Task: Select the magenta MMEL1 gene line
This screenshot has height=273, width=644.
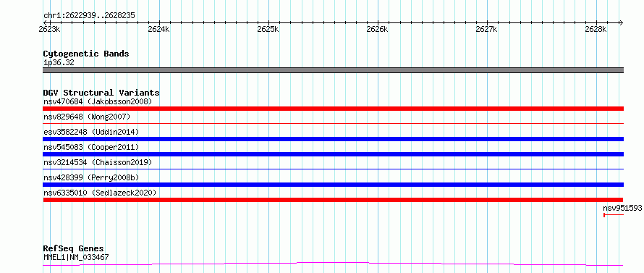Action: pyautogui.click(x=334, y=264)
